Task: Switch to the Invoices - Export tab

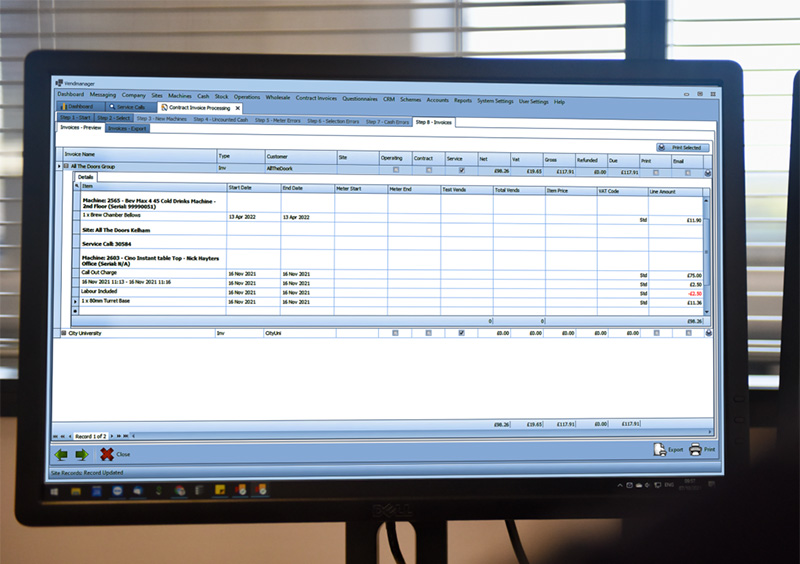Action: (127, 129)
